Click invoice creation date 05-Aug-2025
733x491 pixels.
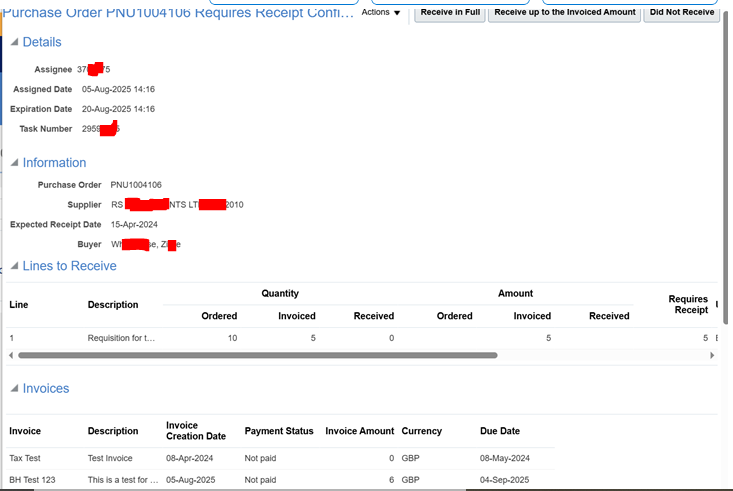click(190, 480)
